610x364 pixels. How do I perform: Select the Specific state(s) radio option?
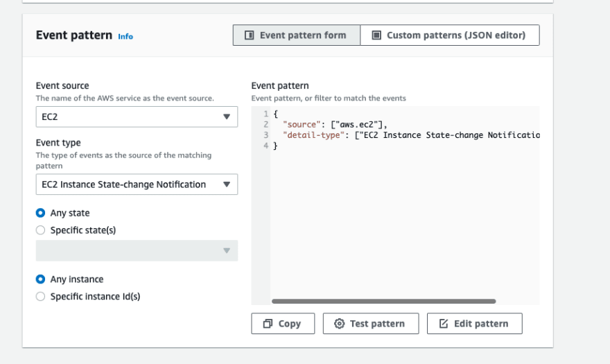click(x=40, y=230)
